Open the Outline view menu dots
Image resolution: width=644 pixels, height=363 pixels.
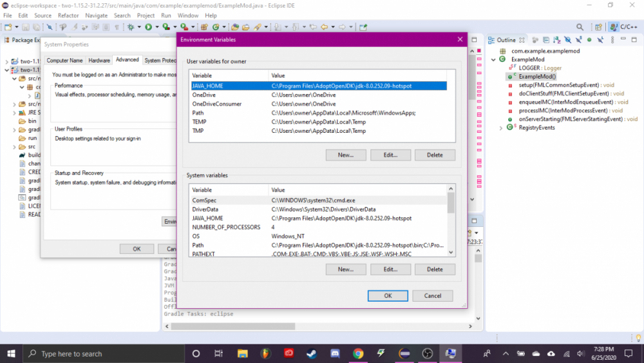tap(612, 40)
